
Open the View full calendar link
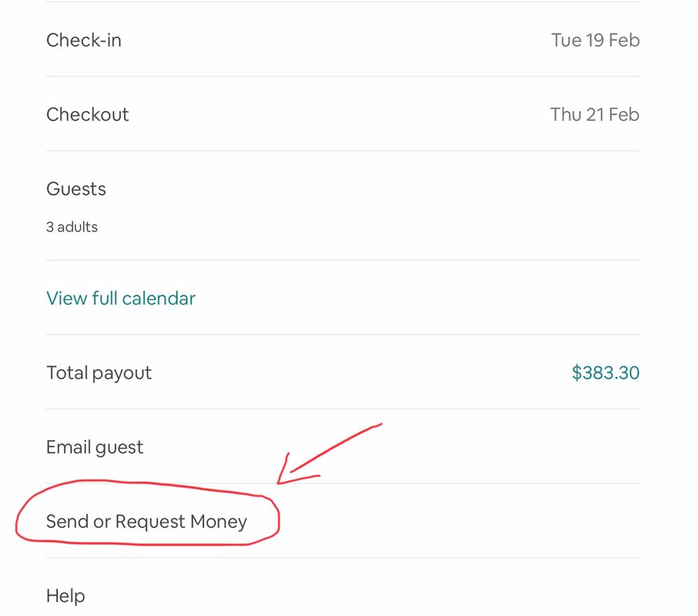coord(121,298)
